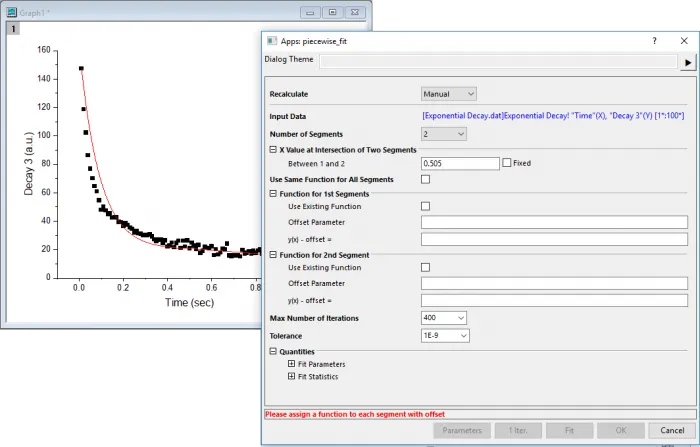Click the Graph1 window title text

coord(34,13)
